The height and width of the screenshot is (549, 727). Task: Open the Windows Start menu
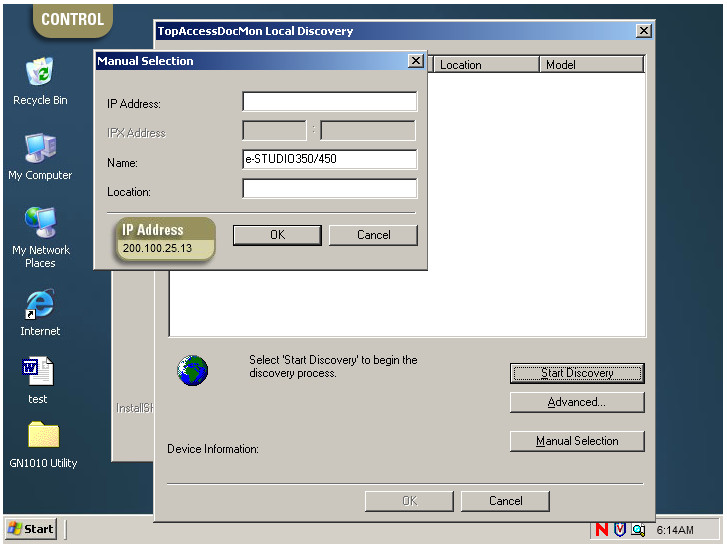31,529
